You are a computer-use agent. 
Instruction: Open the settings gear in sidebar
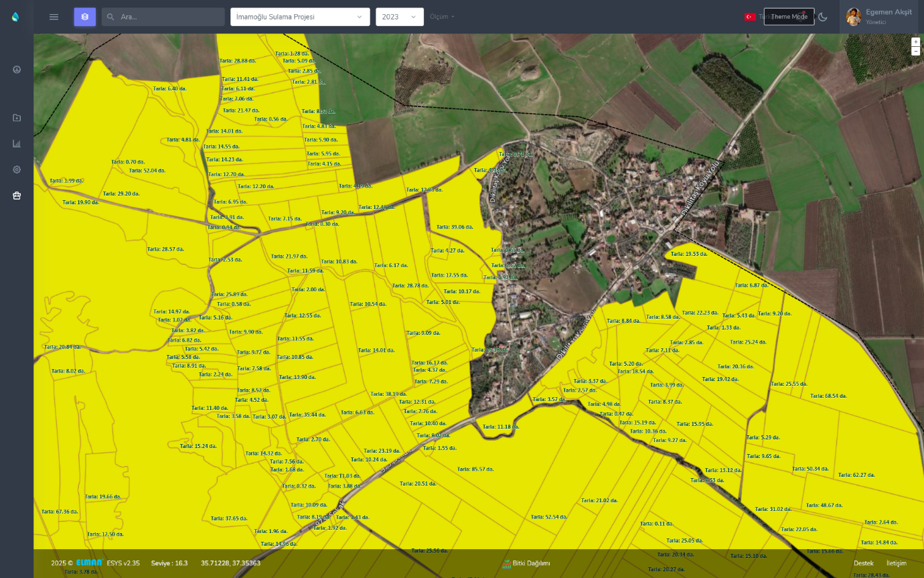pyautogui.click(x=17, y=169)
